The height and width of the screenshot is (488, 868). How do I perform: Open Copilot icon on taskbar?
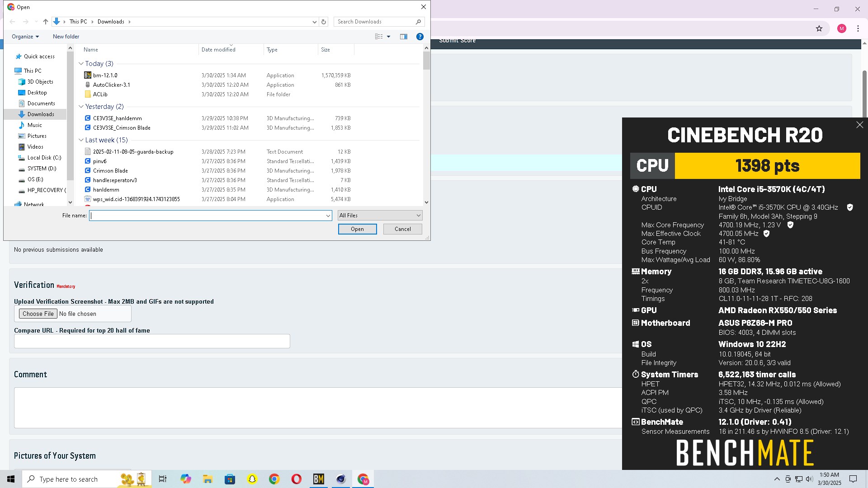click(185, 479)
